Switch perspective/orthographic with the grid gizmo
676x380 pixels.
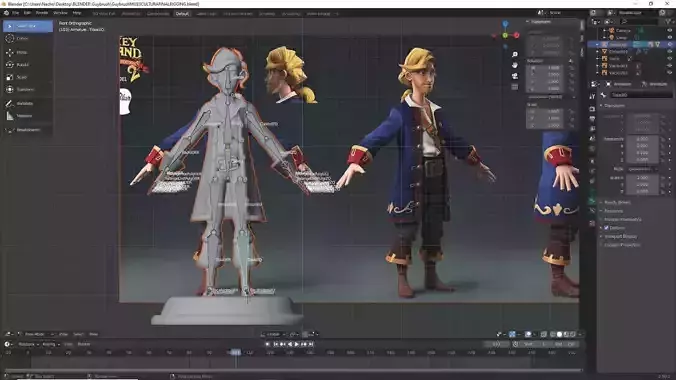[x=515, y=87]
